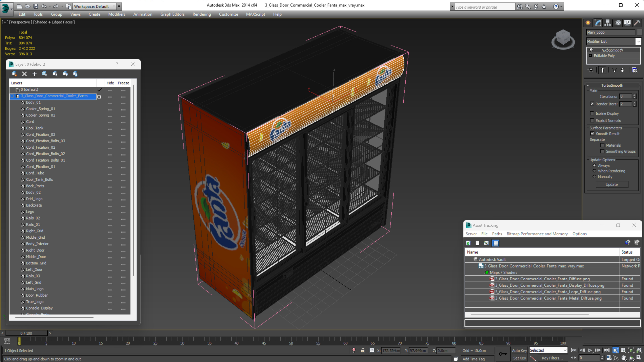Increase Iterations spinner value
Viewport: 644px width, 362px height.
pyautogui.click(x=634, y=95)
